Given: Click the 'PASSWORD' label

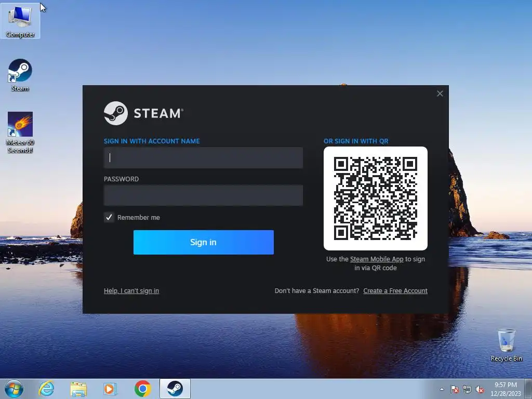Looking at the screenshot, I should (121, 179).
